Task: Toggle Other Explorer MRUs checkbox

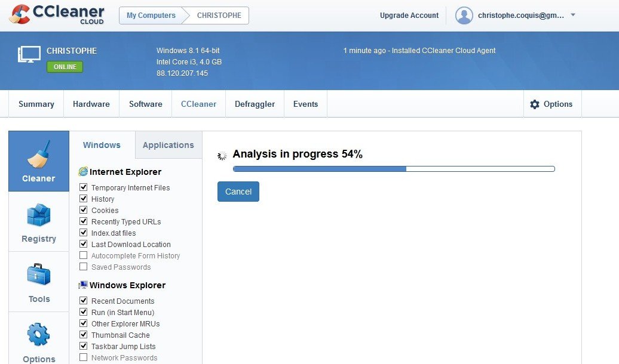Action: coord(83,323)
